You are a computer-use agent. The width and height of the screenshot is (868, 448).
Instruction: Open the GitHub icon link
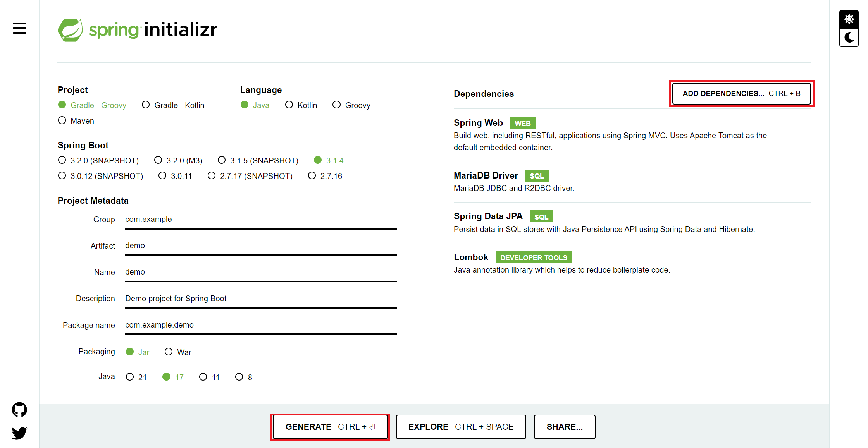click(x=19, y=409)
